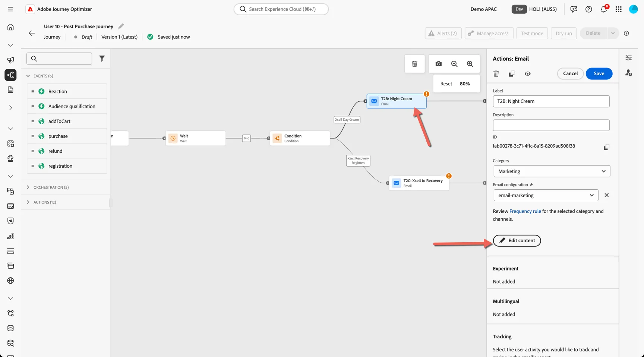Collapse the EVENTS (6) section
This screenshot has height=357, width=644.
click(x=28, y=76)
